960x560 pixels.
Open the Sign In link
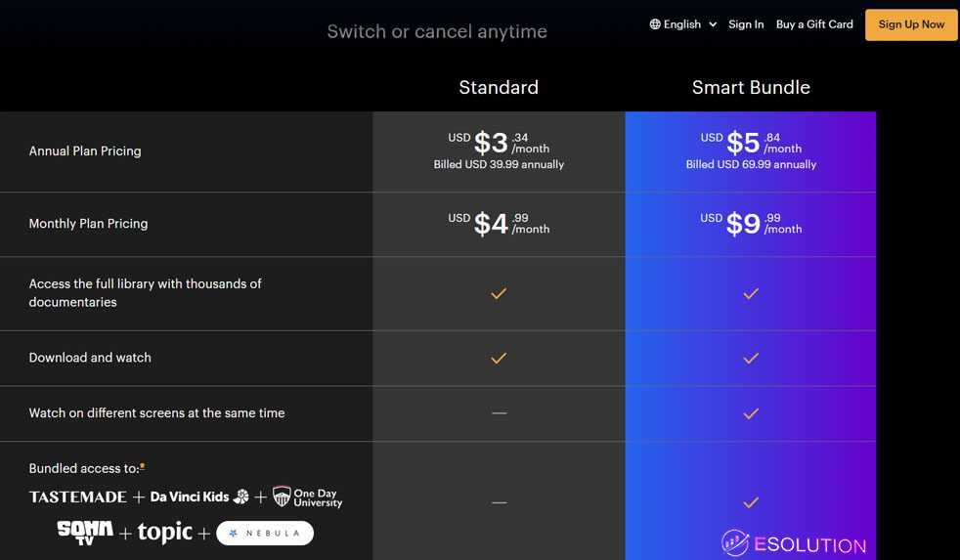746,24
